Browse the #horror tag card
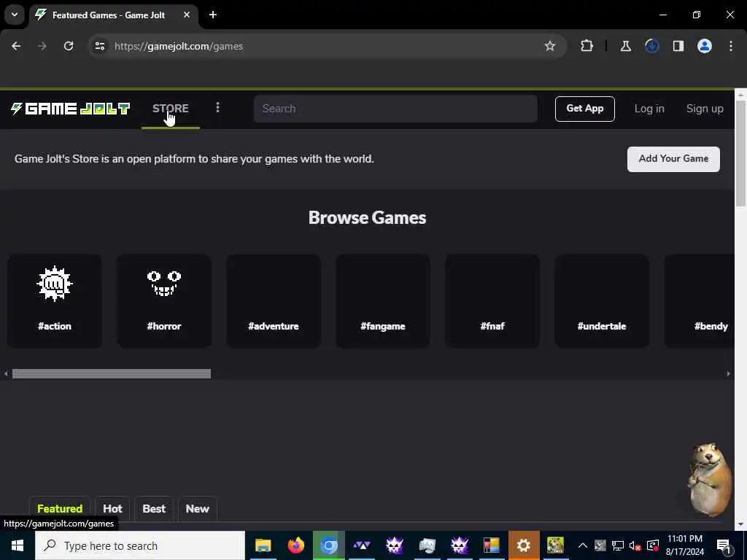Screen dimensions: 747x560 click(x=164, y=301)
